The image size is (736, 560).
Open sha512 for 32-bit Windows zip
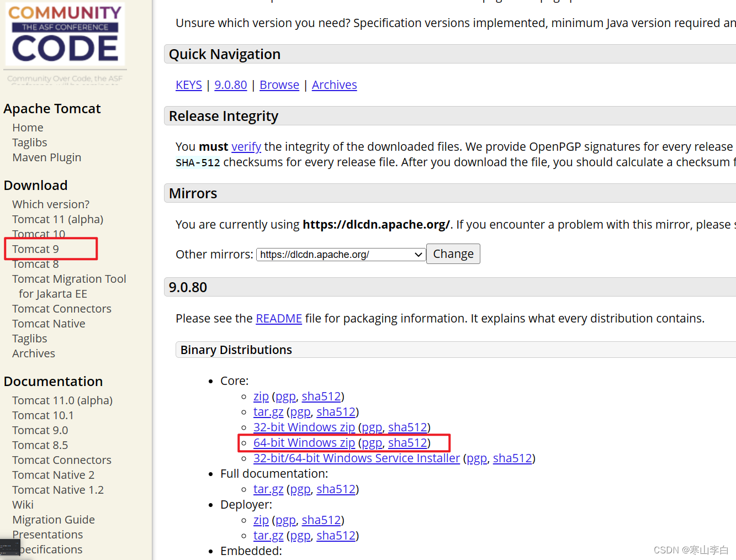[x=408, y=427]
